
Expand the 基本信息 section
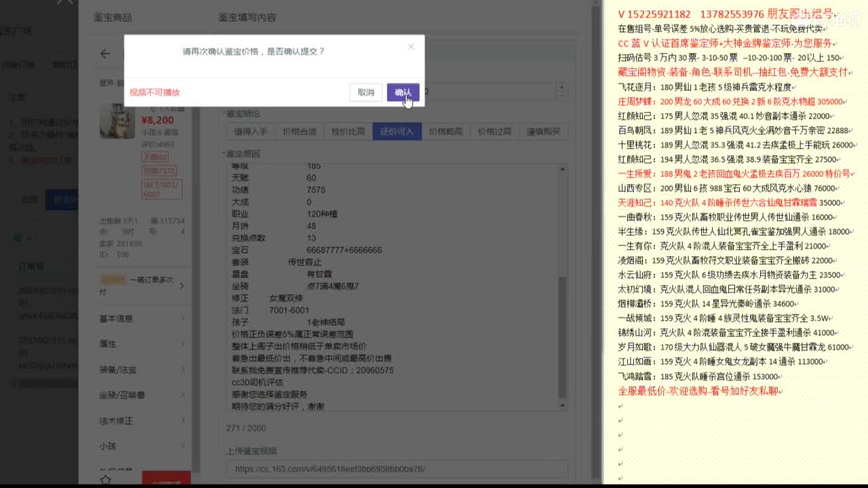[142, 319]
